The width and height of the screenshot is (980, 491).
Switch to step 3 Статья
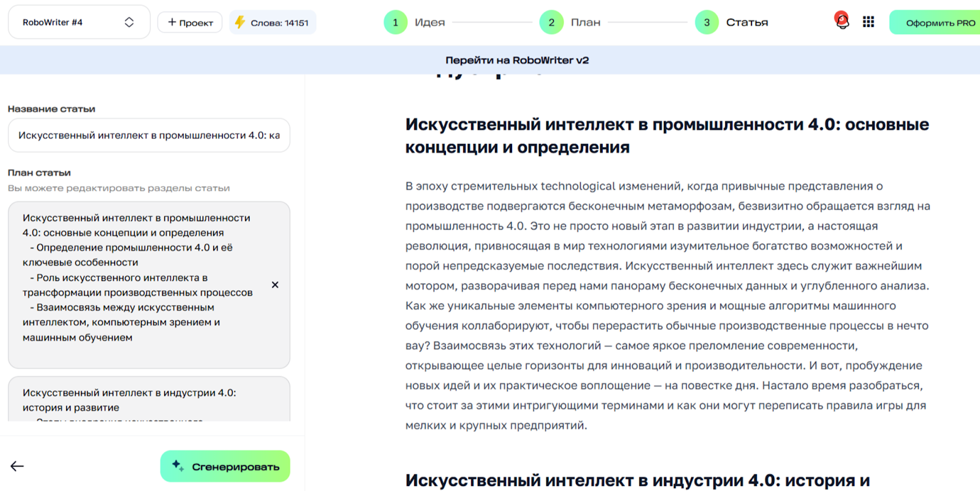[x=747, y=23]
